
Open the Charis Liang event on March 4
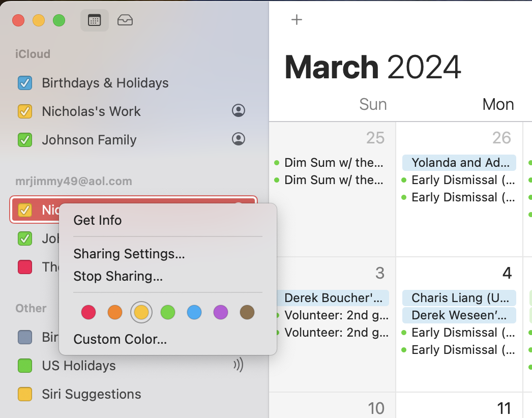pos(459,298)
